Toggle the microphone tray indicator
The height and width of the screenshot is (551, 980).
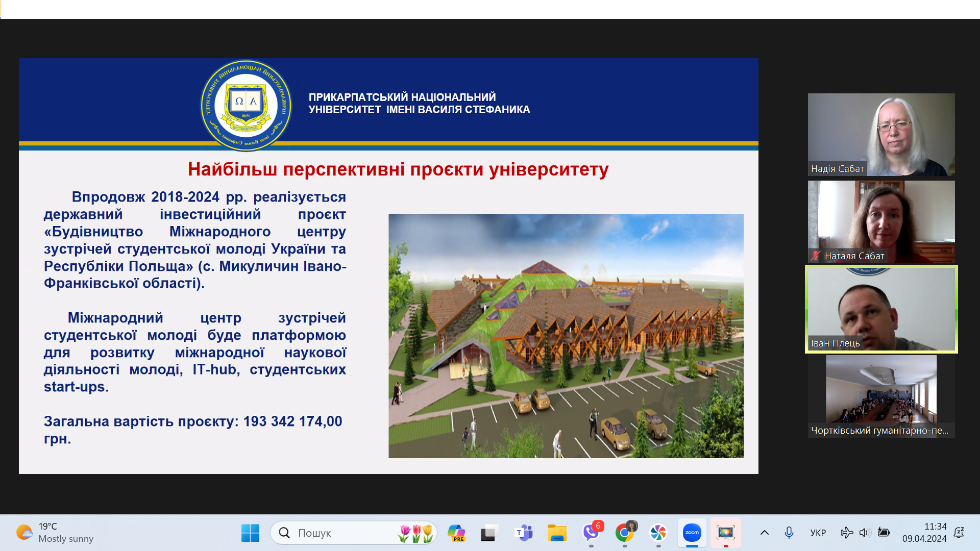[x=789, y=533]
